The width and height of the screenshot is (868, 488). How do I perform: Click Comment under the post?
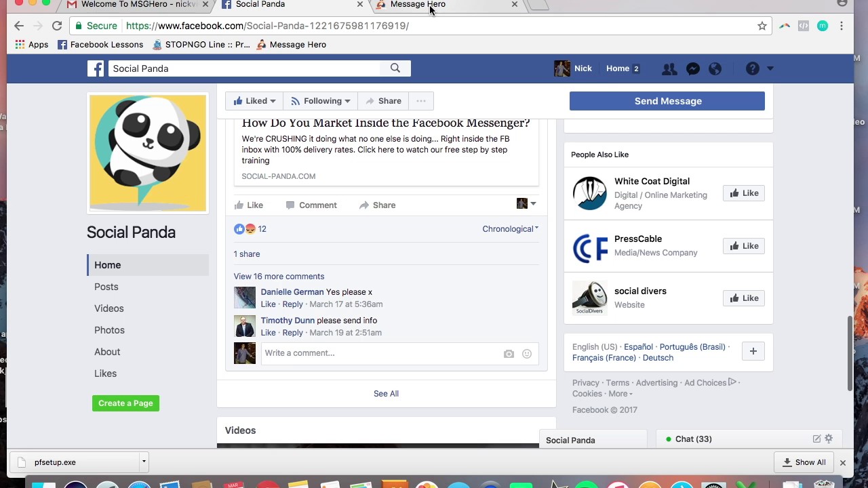[x=311, y=205]
